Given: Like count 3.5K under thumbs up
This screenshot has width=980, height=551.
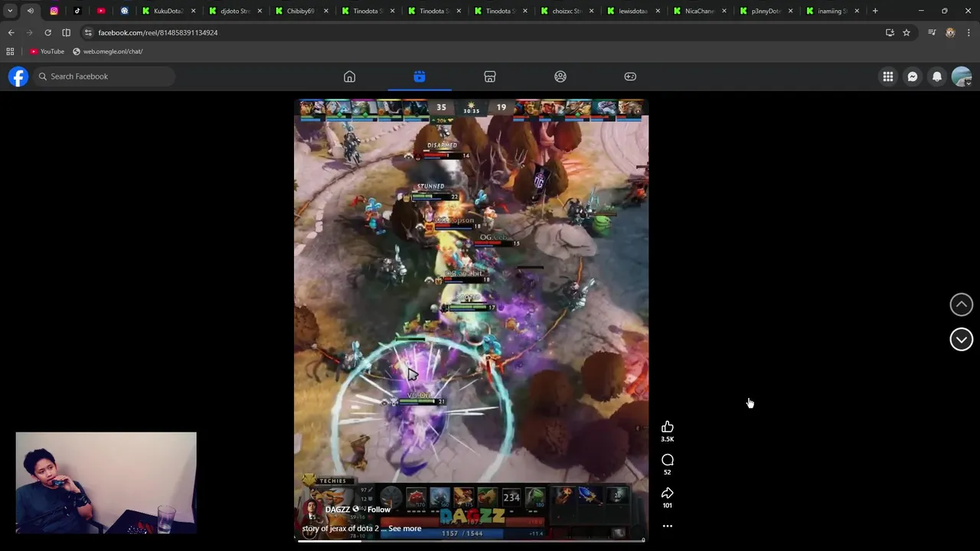Looking at the screenshot, I should pyautogui.click(x=668, y=439).
